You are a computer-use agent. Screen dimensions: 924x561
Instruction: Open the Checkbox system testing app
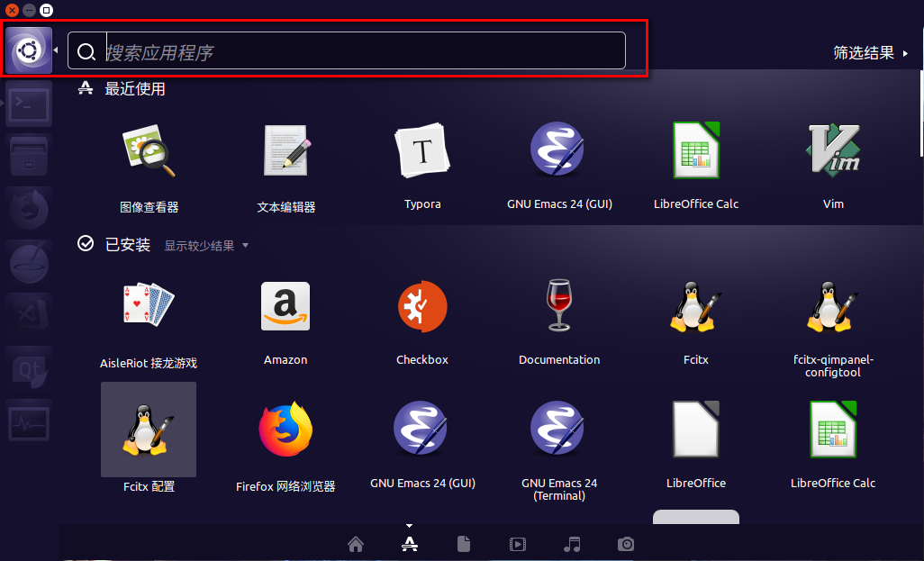coord(422,306)
